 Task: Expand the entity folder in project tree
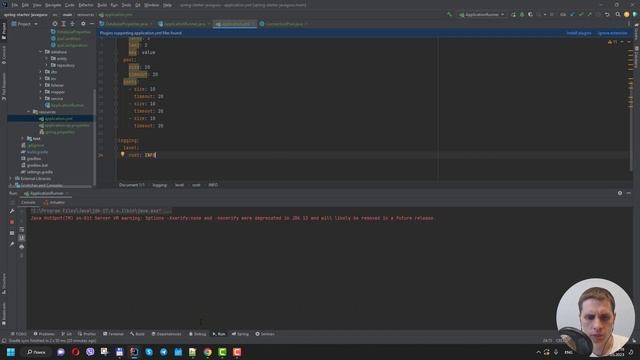47,59
